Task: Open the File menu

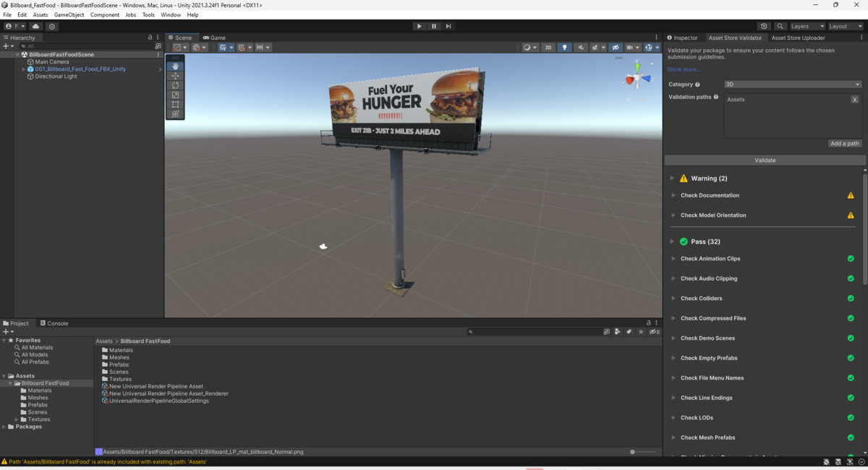Action: pyautogui.click(x=7, y=14)
